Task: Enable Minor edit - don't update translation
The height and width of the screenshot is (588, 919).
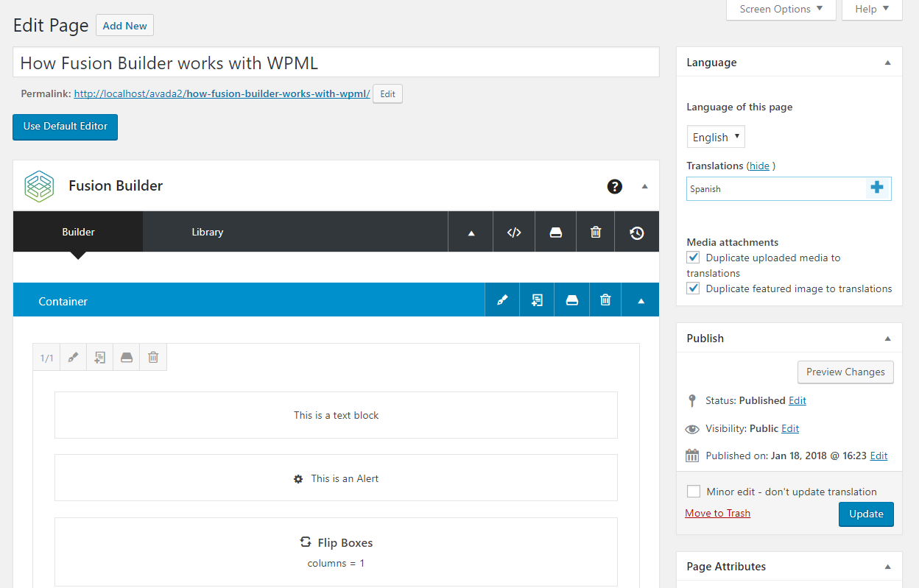Action: pos(693,492)
